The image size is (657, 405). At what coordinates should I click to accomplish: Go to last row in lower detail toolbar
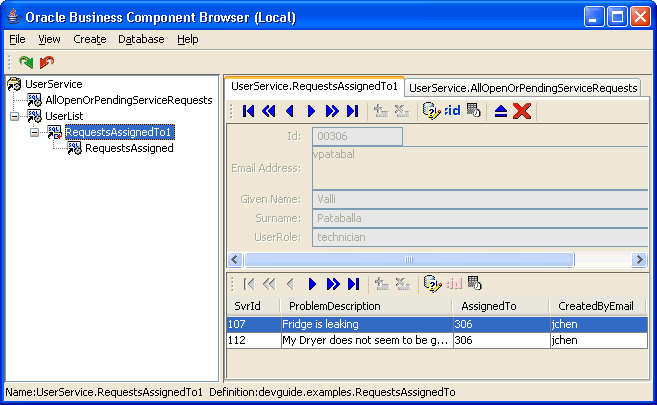click(354, 284)
